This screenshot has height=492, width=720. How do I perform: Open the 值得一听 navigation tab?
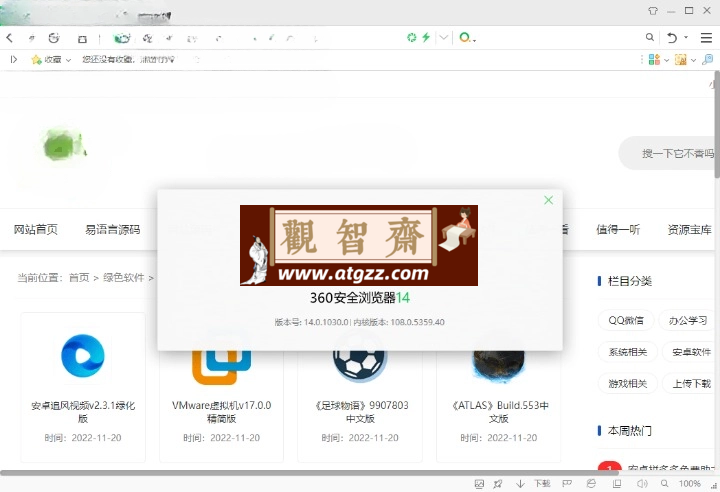coord(618,229)
